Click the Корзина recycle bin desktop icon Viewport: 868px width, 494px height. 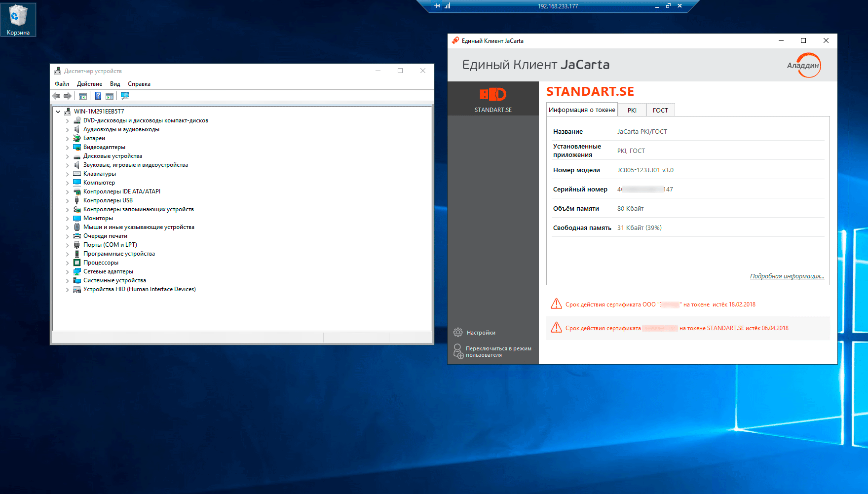(x=18, y=20)
